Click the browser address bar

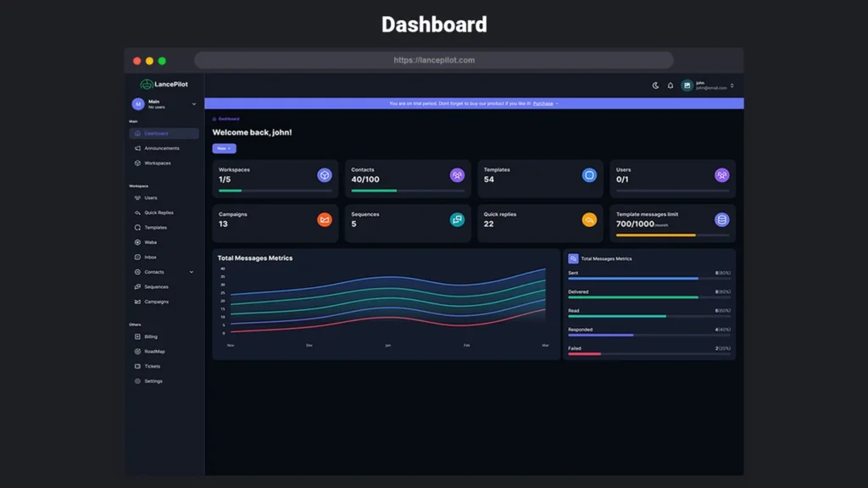(x=434, y=60)
